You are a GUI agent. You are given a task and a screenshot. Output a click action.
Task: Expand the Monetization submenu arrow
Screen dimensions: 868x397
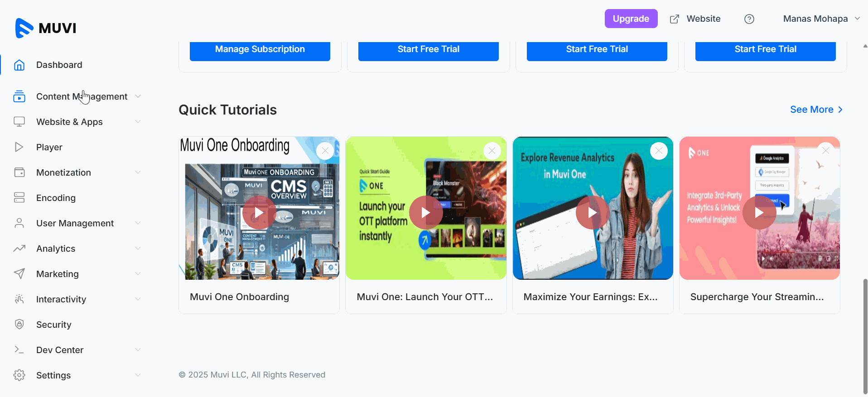[138, 172]
